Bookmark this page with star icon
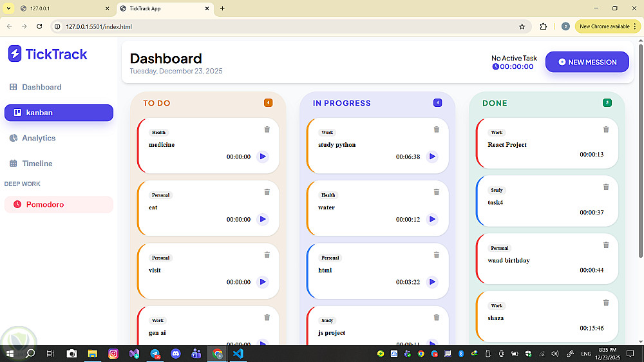This screenshot has width=644, height=362. (522, 26)
